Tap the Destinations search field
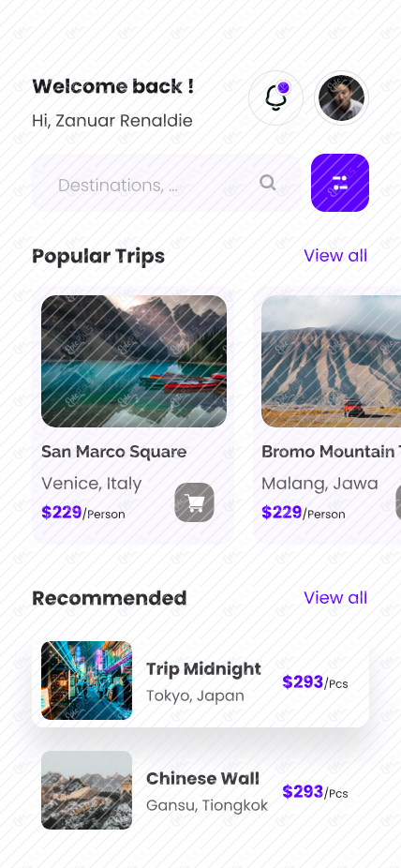Image resolution: width=401 pixels, height=868 pixels. 167,183
